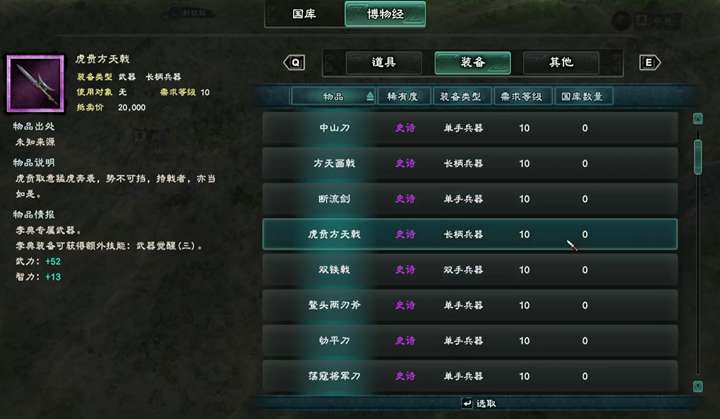Click the scrollbar up arrow icon
The image size is (720, 419).
tap(698, 119)
